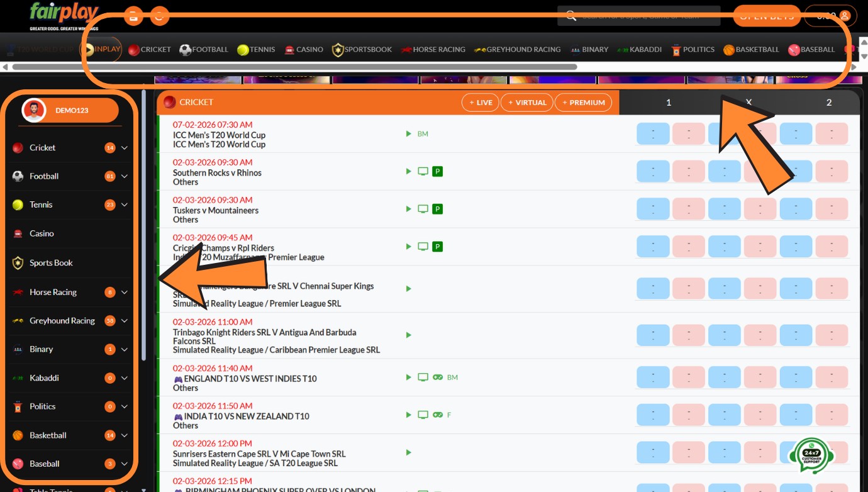Screen dimensions: 868x492
Task: Open the user account icon beside the balance
Action: pyautogui.click(x=846, y=16)
